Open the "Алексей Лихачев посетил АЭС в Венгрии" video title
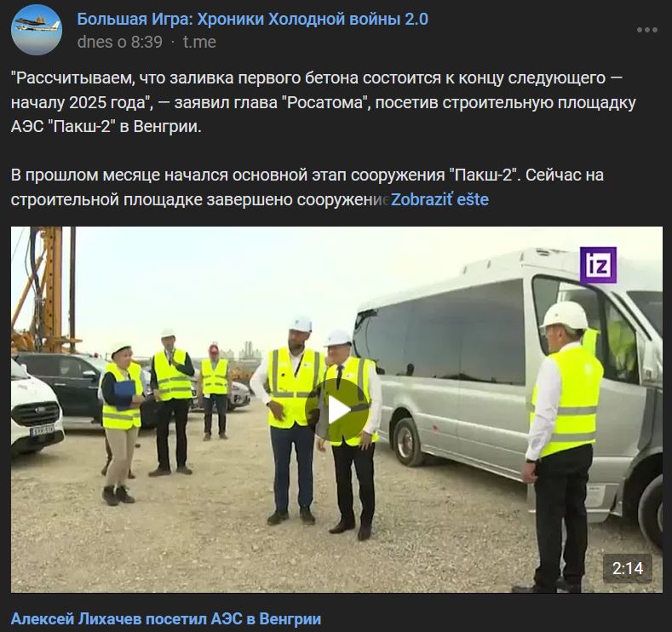 click(x=166, y=618)
